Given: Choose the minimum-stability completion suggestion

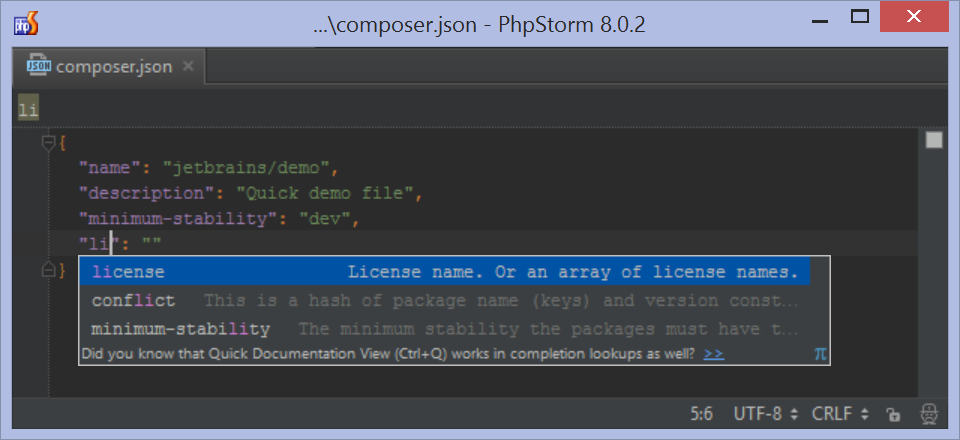Looking at the screenshot, I should pos(445,329).
